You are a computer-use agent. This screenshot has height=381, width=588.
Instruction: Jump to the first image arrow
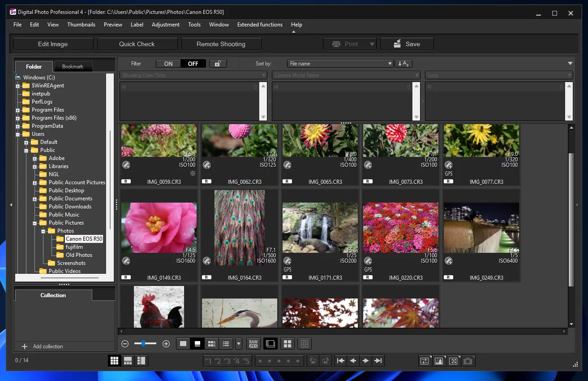(341, 361)
